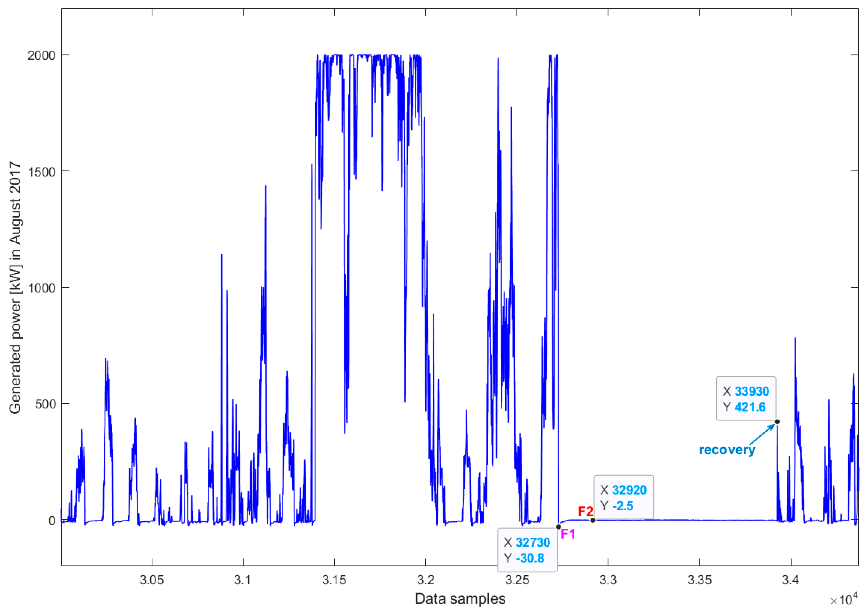The image size is (868, 614).
Task: Select the black marker dot beside F2
Action: click(593, 520)
